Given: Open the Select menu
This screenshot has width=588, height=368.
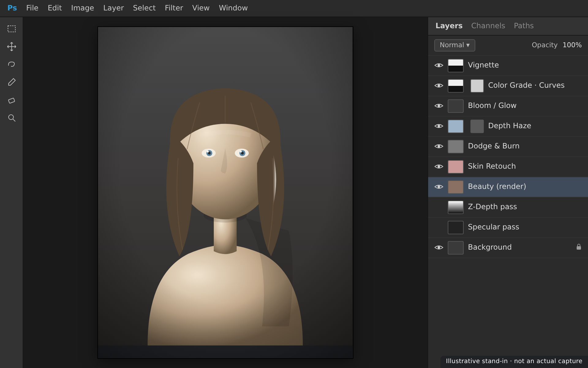Looking at the screenshot, I should [144, 8].
